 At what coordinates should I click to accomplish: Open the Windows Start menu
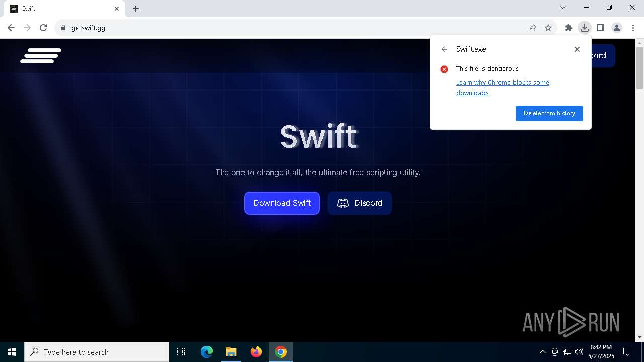12,352
